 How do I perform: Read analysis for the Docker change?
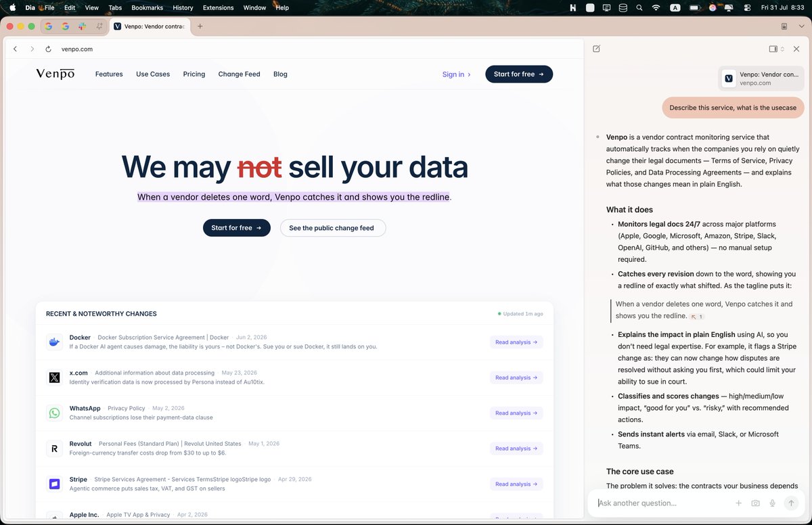[x=516, y=342]
